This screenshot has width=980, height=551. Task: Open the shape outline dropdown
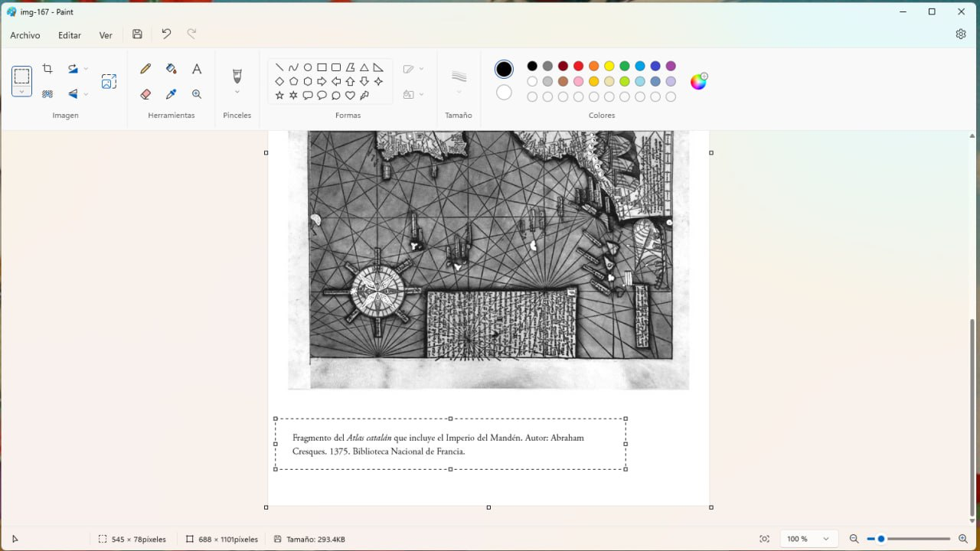click(413, 69)
